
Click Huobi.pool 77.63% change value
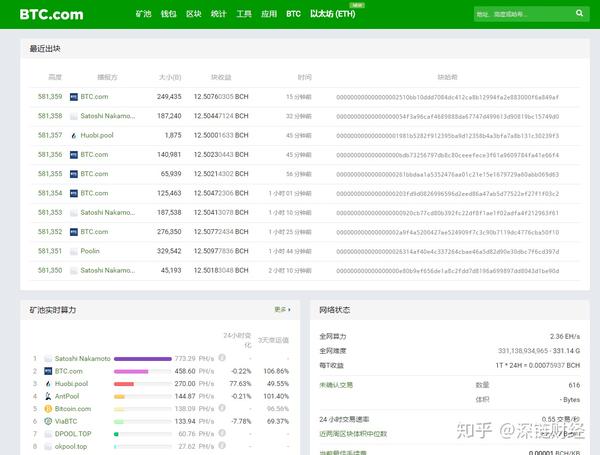pyautogui.click(x=240, y=384)
